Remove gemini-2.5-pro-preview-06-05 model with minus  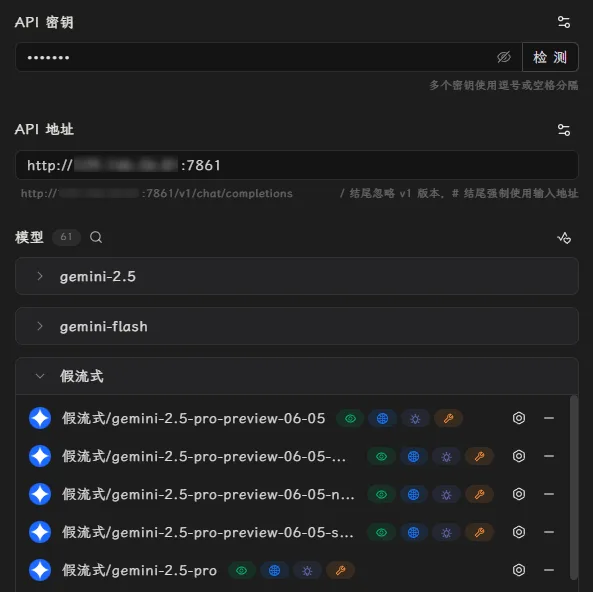(549, 418)
